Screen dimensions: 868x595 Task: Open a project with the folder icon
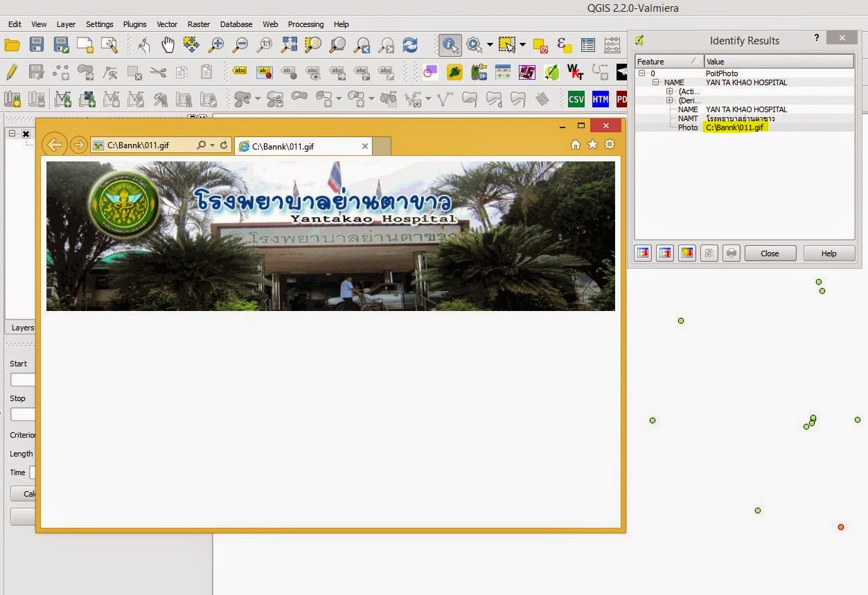pyautogui.click(x=12, y=46)
